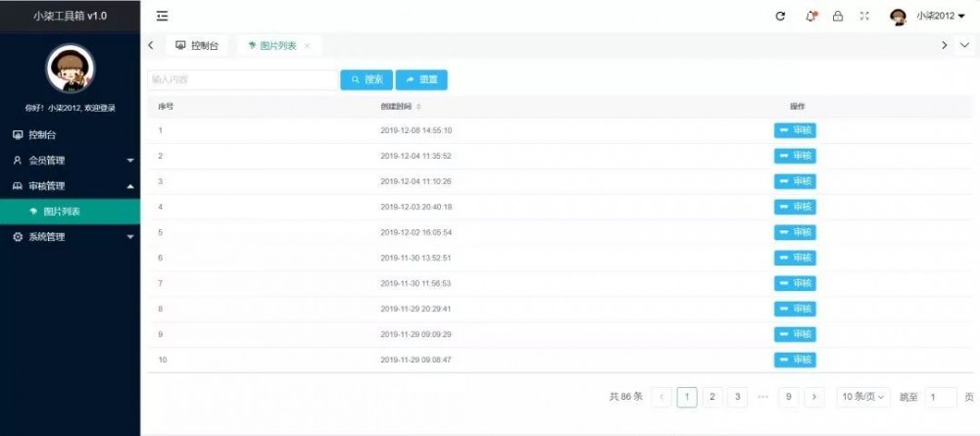This screenshot has height=436, width=980.
Task: Select page 9 in pagination
Action: click(x=789, y=397)
